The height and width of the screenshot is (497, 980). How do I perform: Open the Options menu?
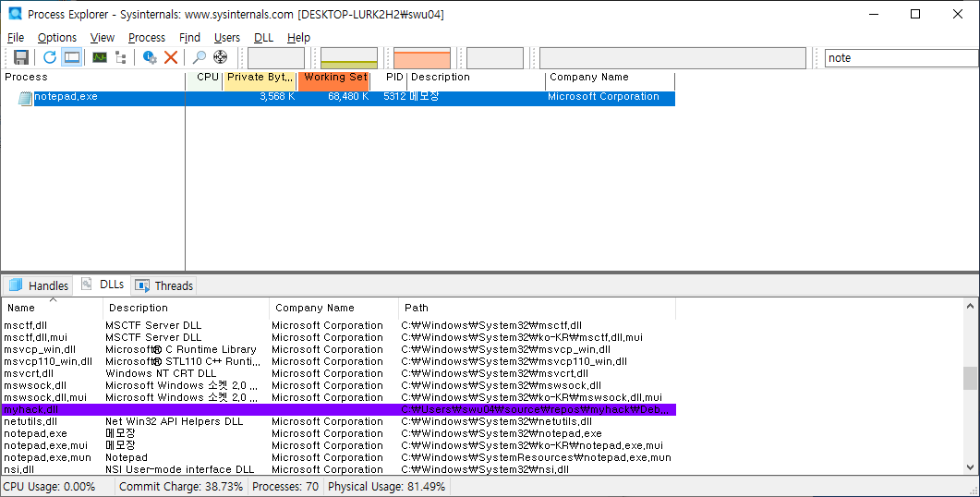coord(57,38)
